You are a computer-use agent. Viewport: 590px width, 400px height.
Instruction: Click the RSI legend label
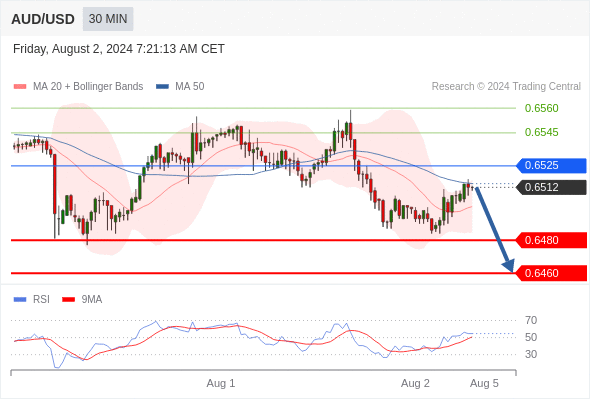coord(41,300)
